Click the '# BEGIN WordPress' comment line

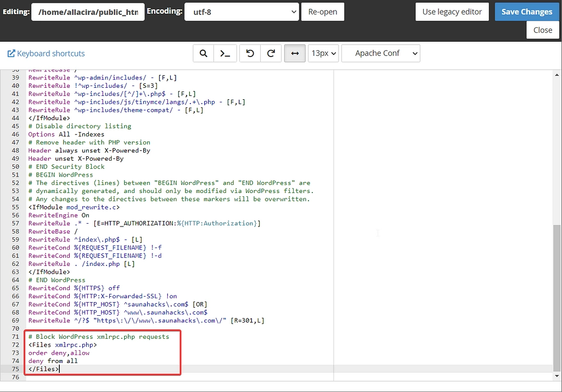(x=60, y=175)
